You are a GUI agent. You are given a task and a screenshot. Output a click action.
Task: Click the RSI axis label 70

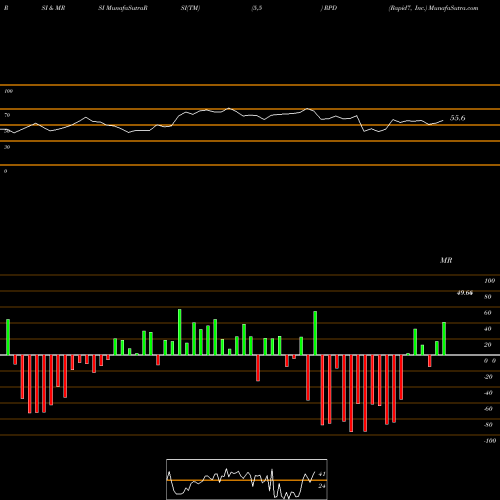tap(7, 115)
